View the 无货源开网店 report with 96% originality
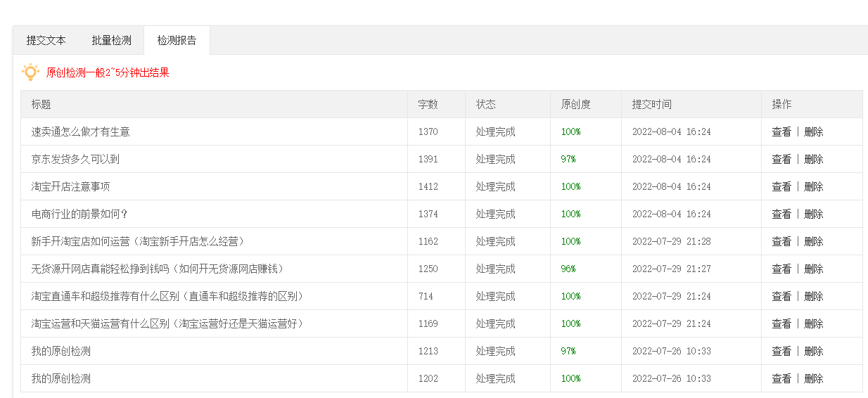 click(x=781, y=269)
